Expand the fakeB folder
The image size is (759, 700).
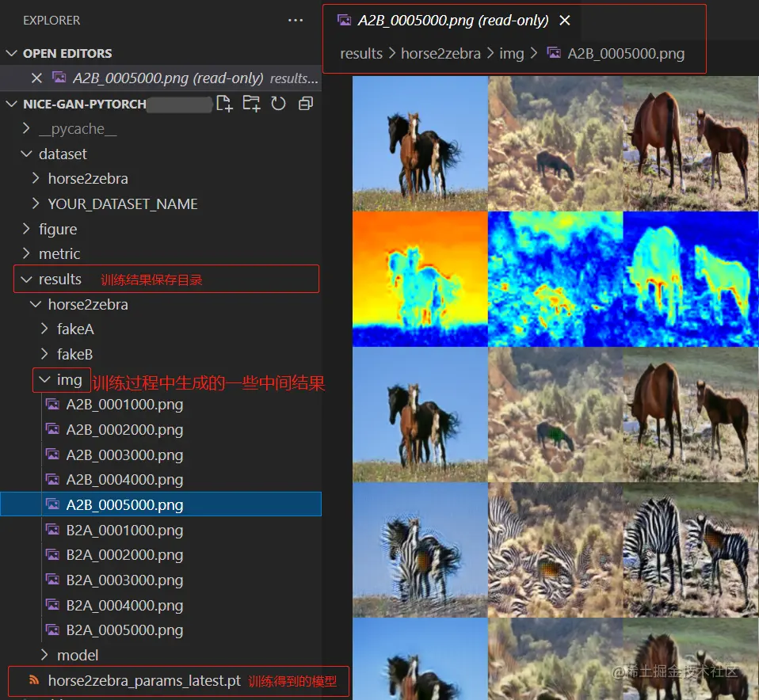(44, 354)
